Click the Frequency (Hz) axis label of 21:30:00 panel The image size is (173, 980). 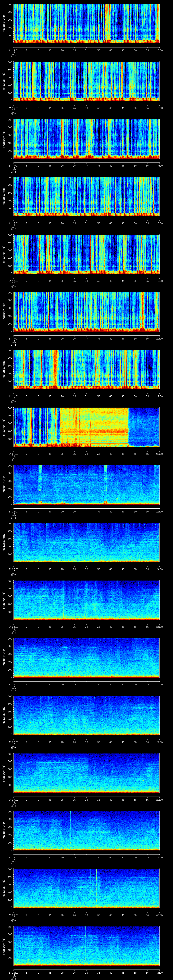coord(4,946)
